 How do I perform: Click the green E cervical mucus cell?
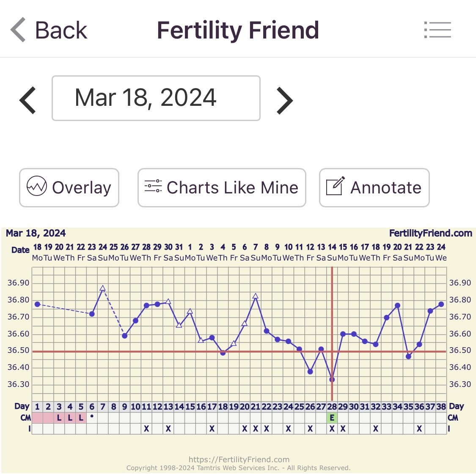point(332,418)
